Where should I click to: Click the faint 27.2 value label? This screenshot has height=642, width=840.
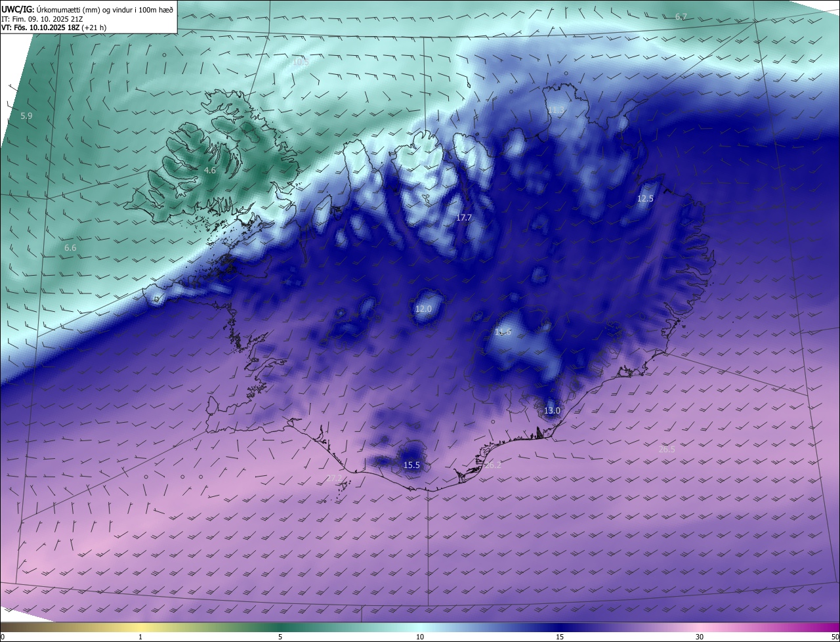[335, 478]
